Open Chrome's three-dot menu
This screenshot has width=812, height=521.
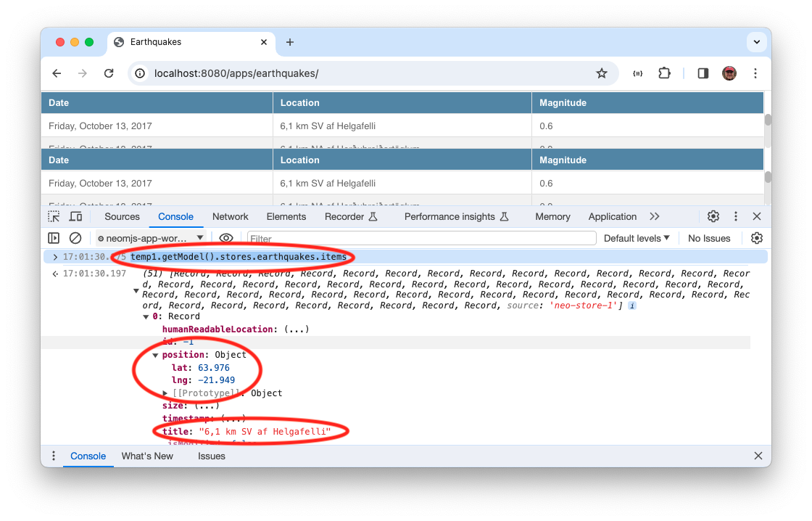point(755,73)
